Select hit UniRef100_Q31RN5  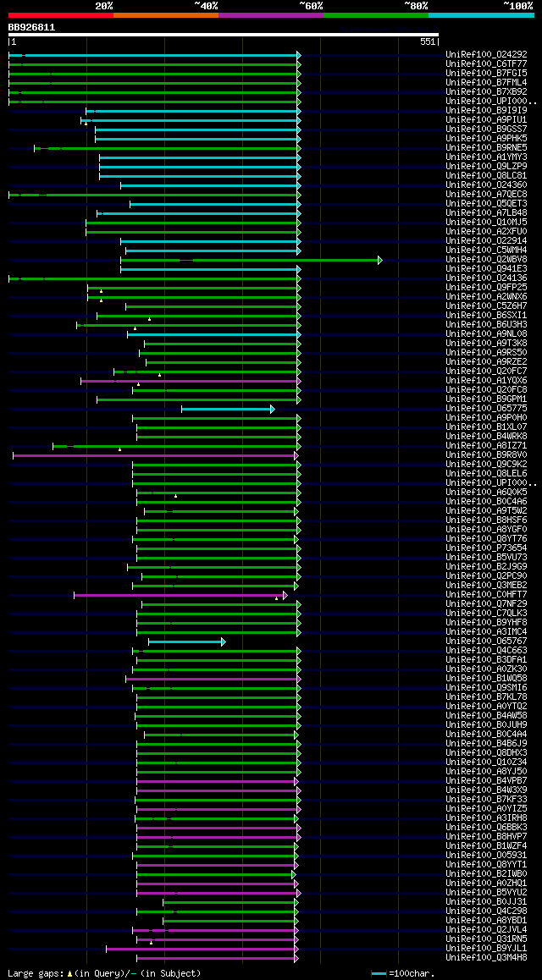[x=486, y=939]
